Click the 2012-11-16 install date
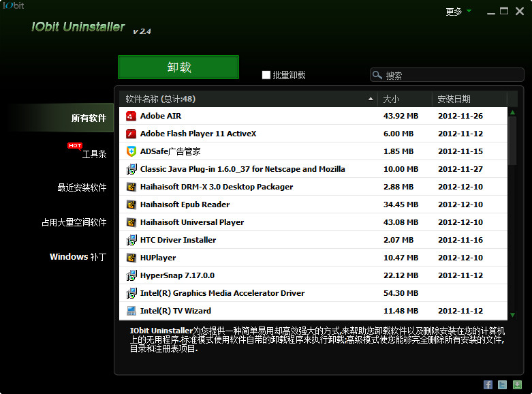 [x=460, y=240]
